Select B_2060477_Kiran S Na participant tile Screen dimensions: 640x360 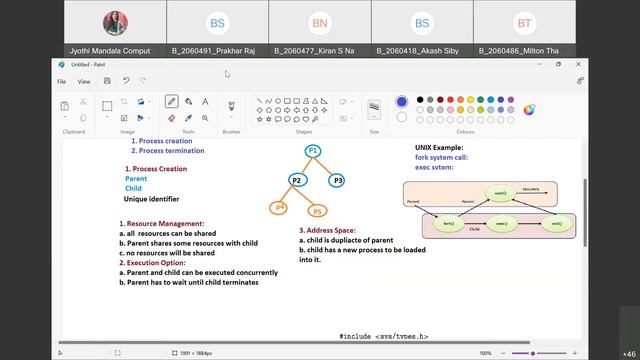[320, 28]
